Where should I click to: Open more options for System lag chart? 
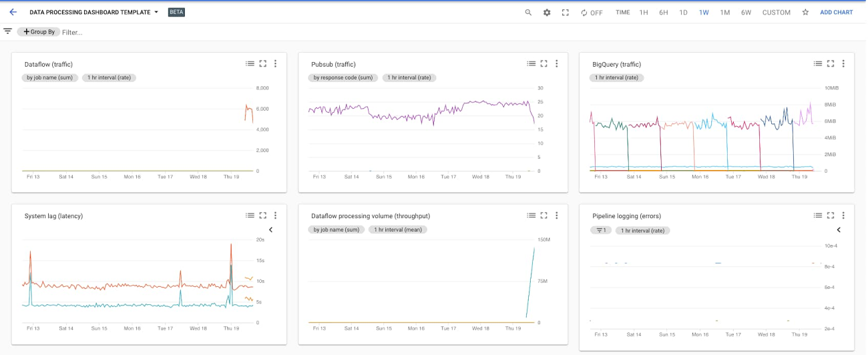point(275,216)
